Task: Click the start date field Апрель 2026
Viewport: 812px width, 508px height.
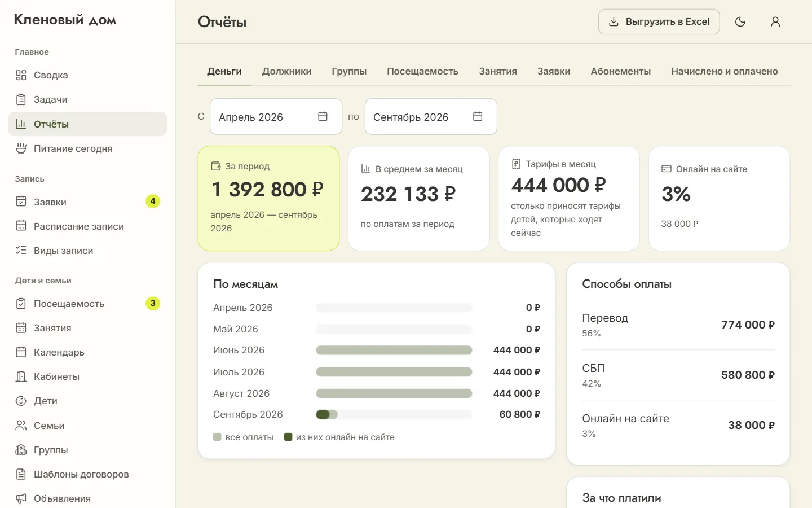Action: (x=276, y=116)
